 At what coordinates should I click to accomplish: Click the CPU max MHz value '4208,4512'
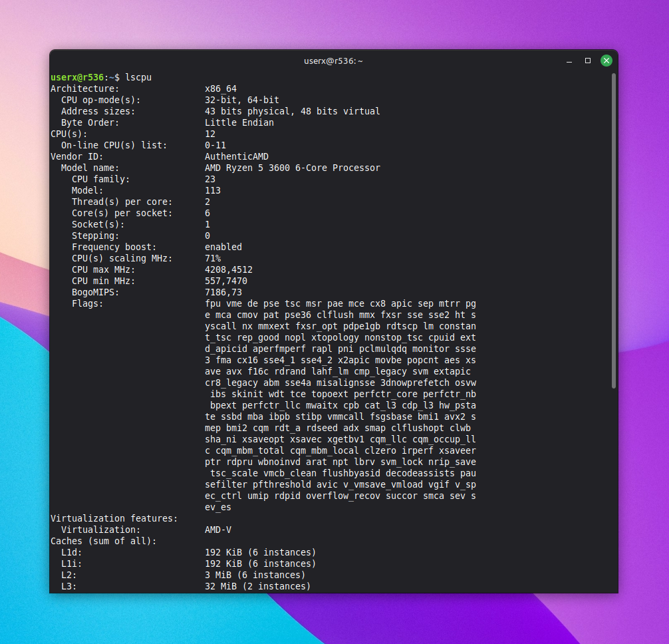pyautogui.click(x=229, y=269)
